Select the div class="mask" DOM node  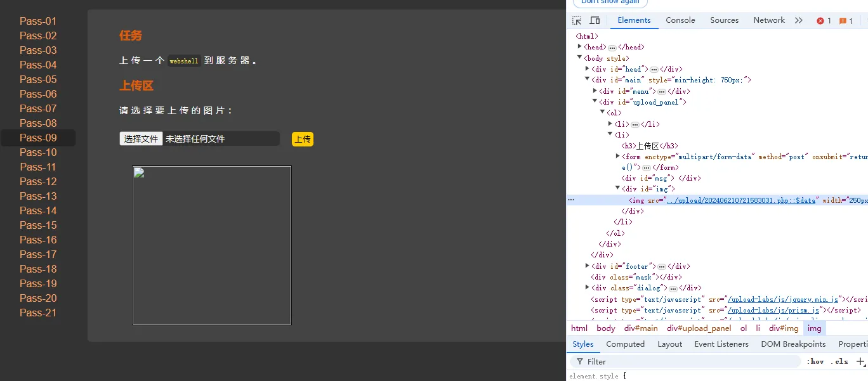click(636, 277)
